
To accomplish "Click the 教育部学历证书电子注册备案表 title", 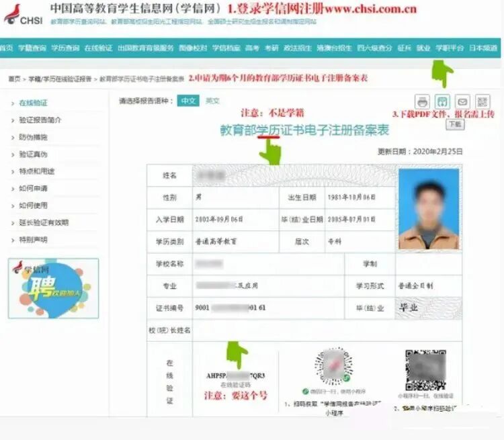I will 304,130.
